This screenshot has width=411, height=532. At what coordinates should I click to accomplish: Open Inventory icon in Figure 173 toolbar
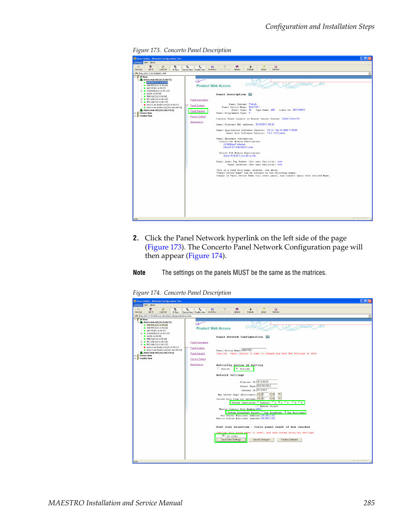click(x=212, y=68)
